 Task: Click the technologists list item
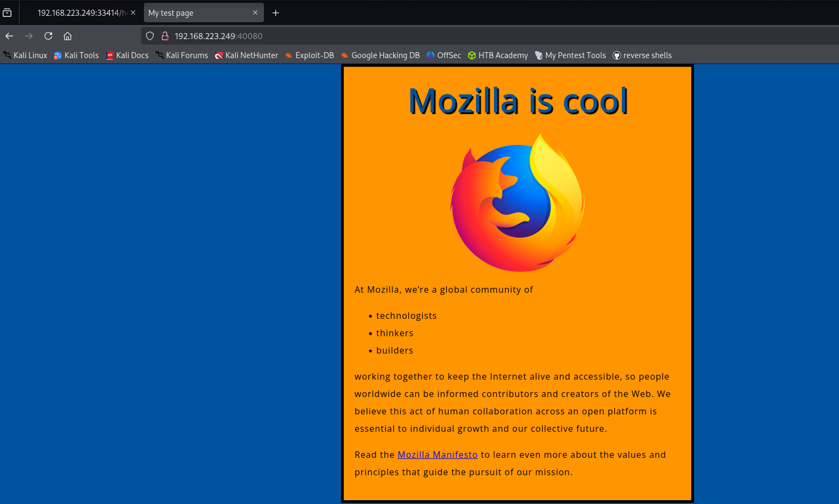click(406, 316)
